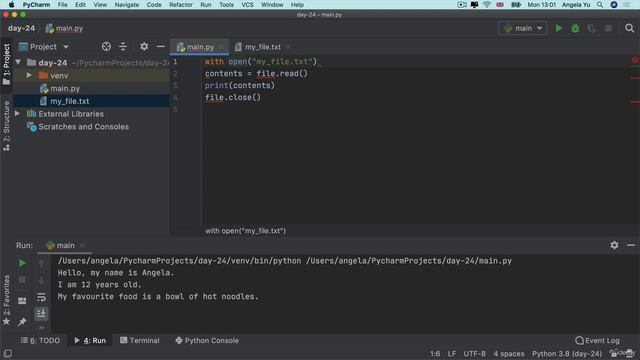Close the my_file.txt editor tab
Viewport: 640px width, 360px height.
pyautogui.click(x=288, y=47)
